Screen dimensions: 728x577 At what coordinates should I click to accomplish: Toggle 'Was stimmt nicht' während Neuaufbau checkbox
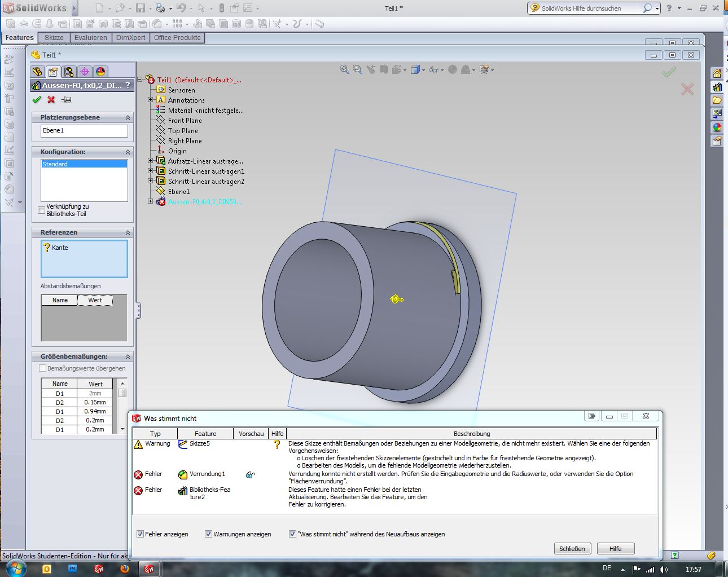[x=292, y=534]
